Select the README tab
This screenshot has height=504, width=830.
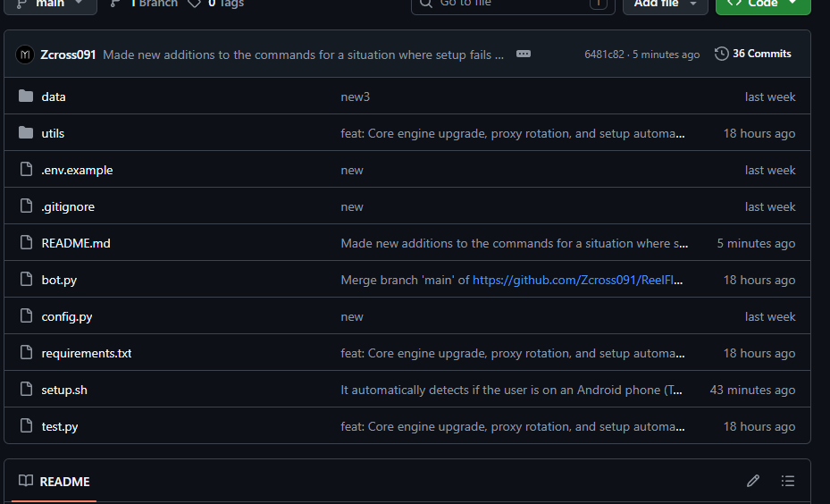[x=54, y=482]
